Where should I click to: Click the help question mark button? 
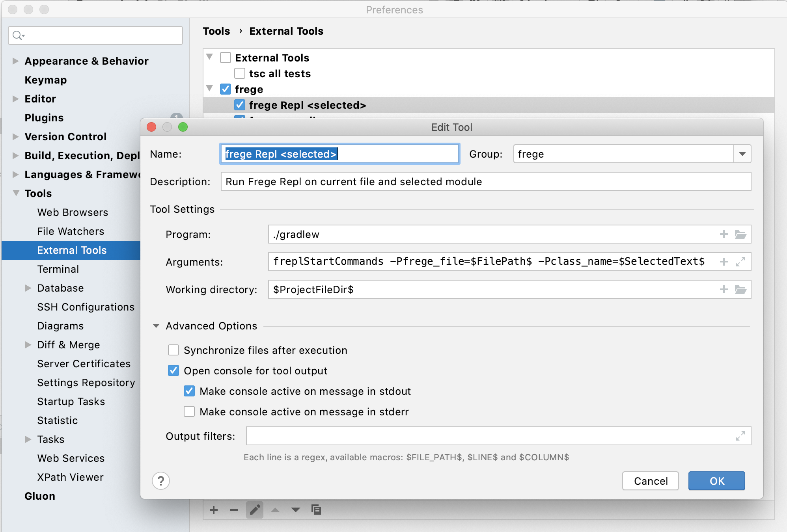click(x=161, y=481)
